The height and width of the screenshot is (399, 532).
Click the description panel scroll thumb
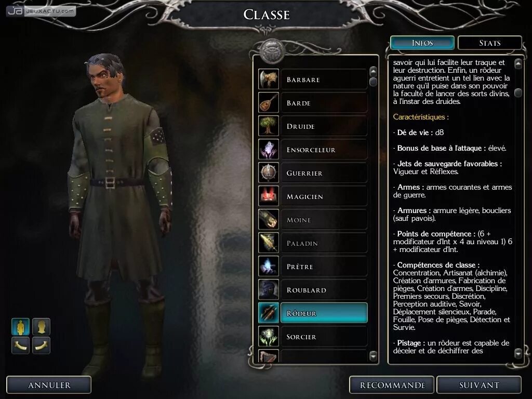coord(518,92)
